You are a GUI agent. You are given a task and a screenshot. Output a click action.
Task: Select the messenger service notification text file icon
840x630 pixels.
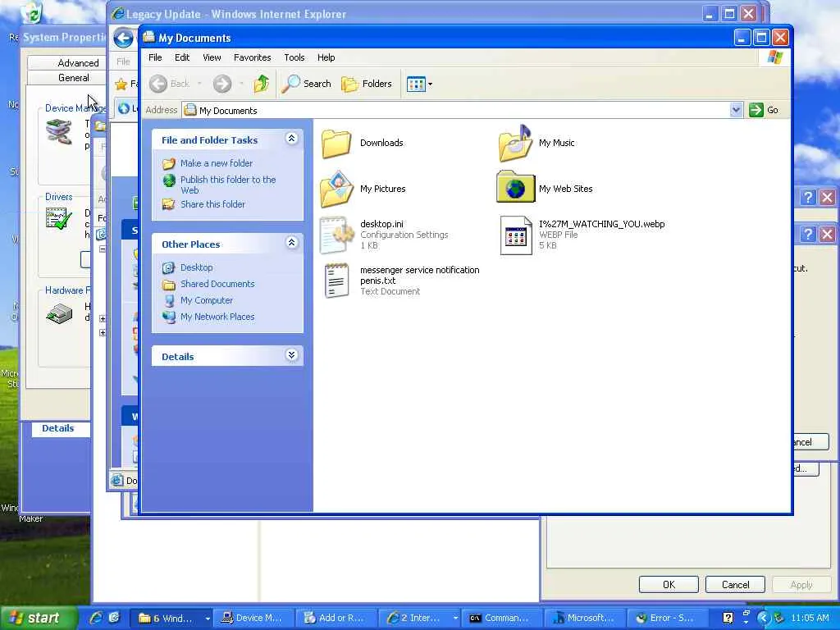336,281
